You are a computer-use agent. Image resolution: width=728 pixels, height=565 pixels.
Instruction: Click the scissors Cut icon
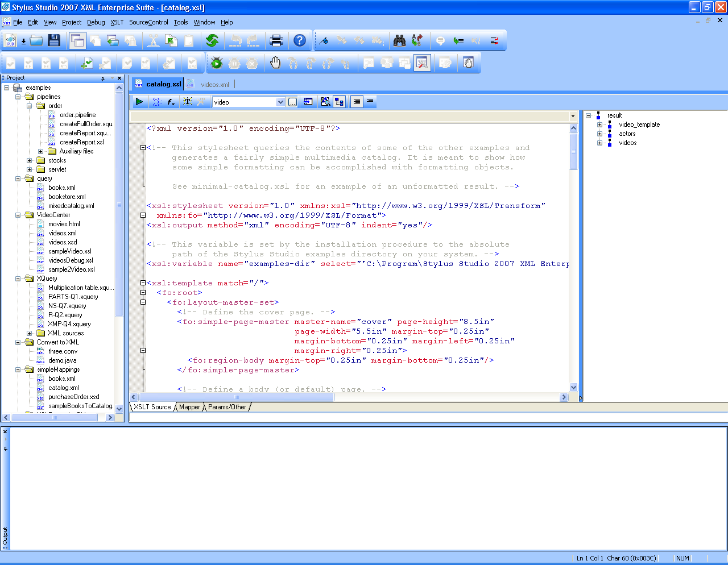(153, 40)
